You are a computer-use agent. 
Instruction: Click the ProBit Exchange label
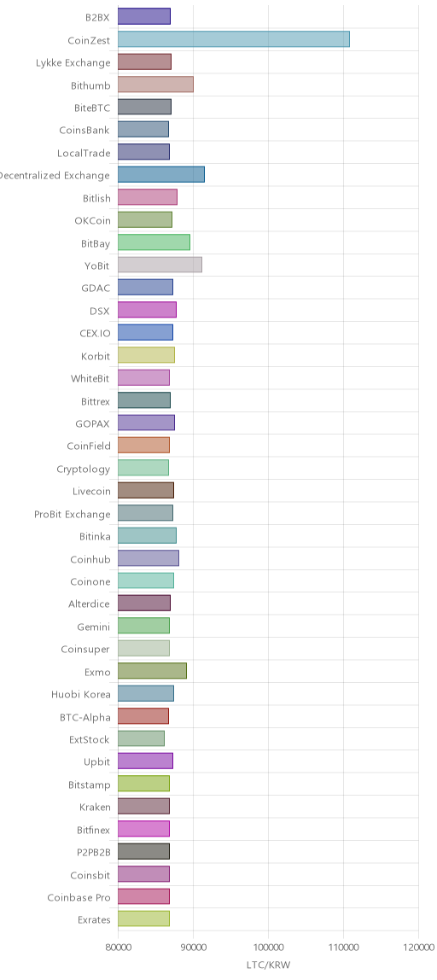point(73,515)
